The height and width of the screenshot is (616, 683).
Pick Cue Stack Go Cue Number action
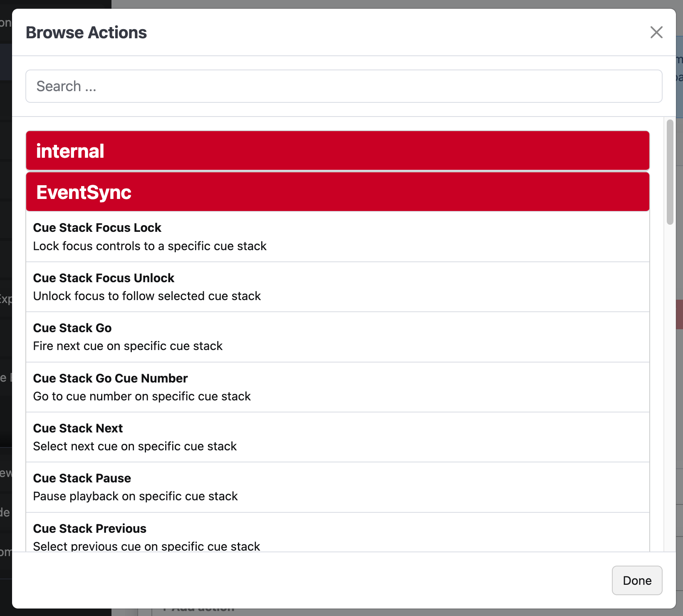[338, 387]
